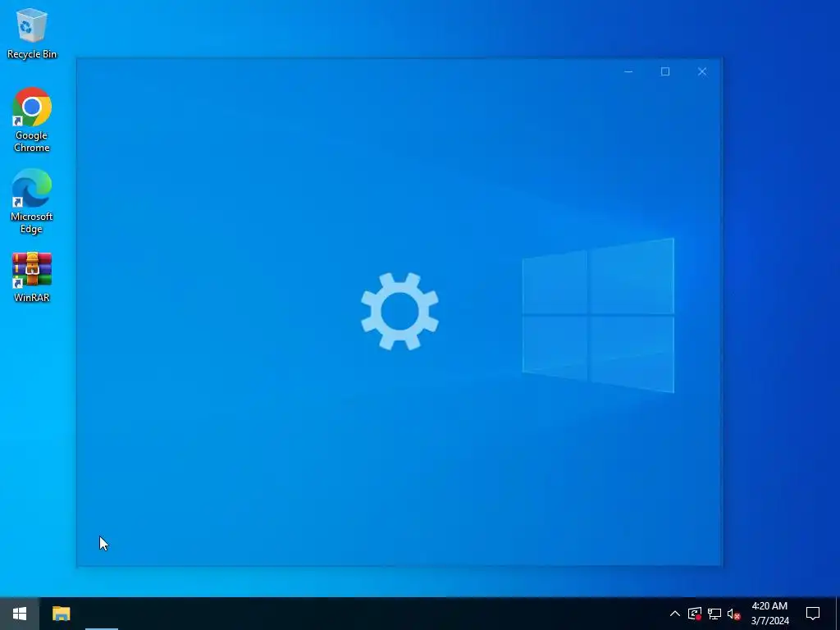This screenshot has width=840, height=630.
Task: Click the tray icon with red dot
Action: 695,614
